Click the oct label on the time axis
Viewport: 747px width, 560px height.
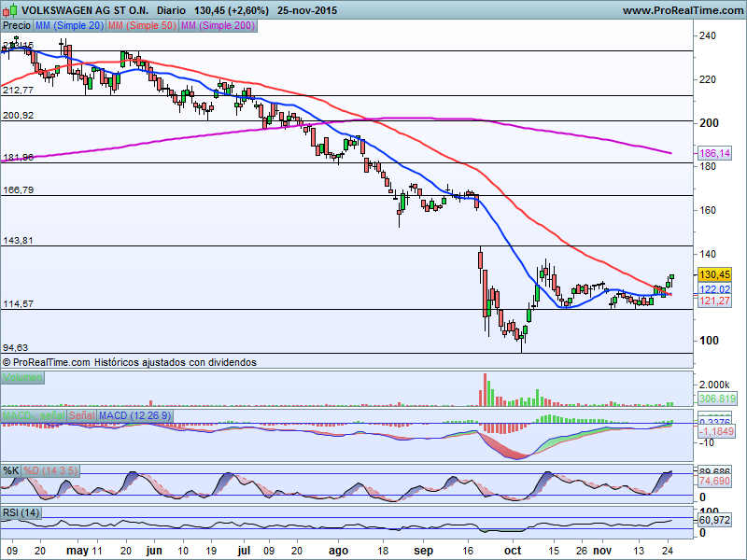pos(513,551)
